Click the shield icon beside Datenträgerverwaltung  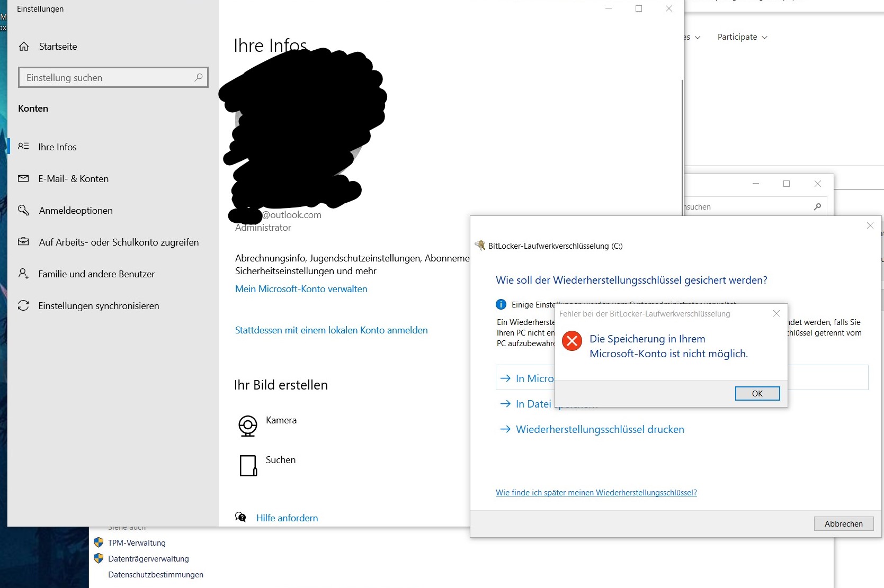tap(99, 558)
